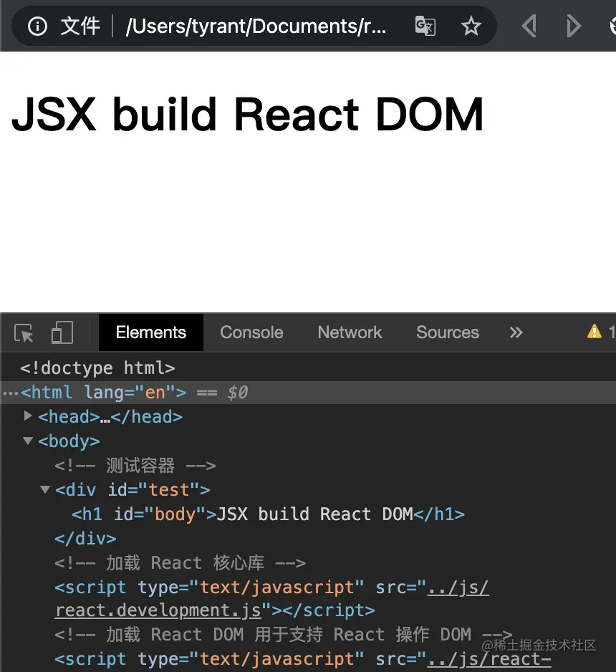Expand the head node in DOM tree
This screenshot has height=672, width=616.
[28, 416]
